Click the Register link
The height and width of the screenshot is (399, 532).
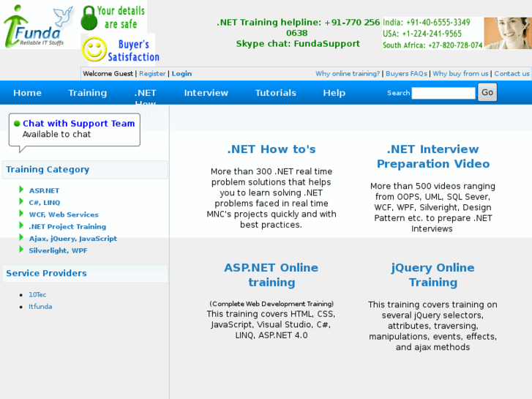[152, 74]
